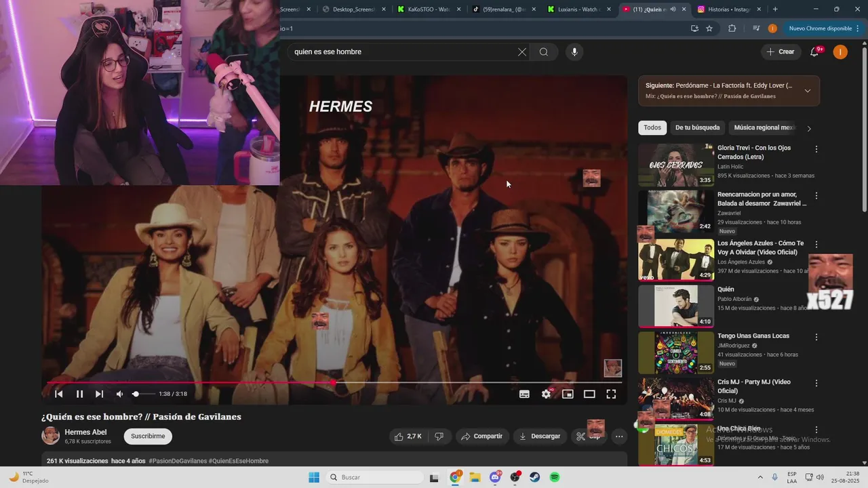Expand the Siguiente mix playlist panel
The height and width of the screenshot is (488, 868).
808,91
